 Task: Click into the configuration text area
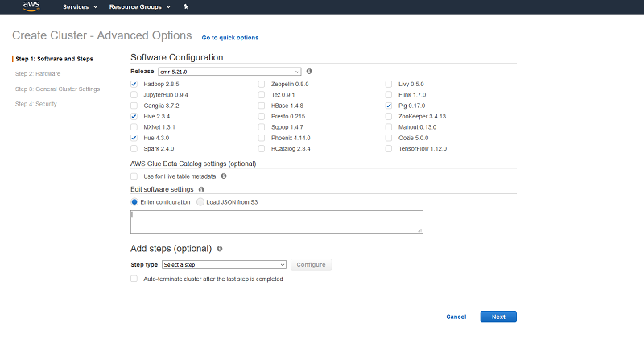[277, 222]
